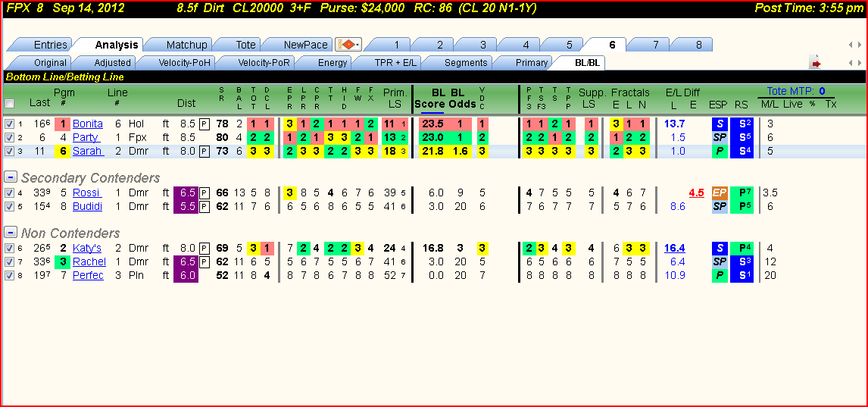Click the boxed P icon in Katy's row
This screenshot has width=868, height=407.
click(204, 248)
